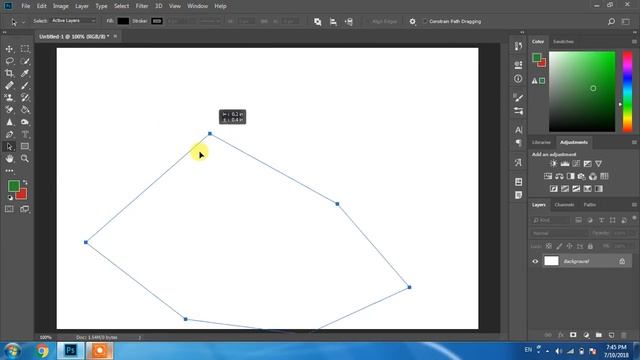Viewport: 640px width, 360px height.
Task: Open the Change Screen Mode button
Action: tap(25, 209)
